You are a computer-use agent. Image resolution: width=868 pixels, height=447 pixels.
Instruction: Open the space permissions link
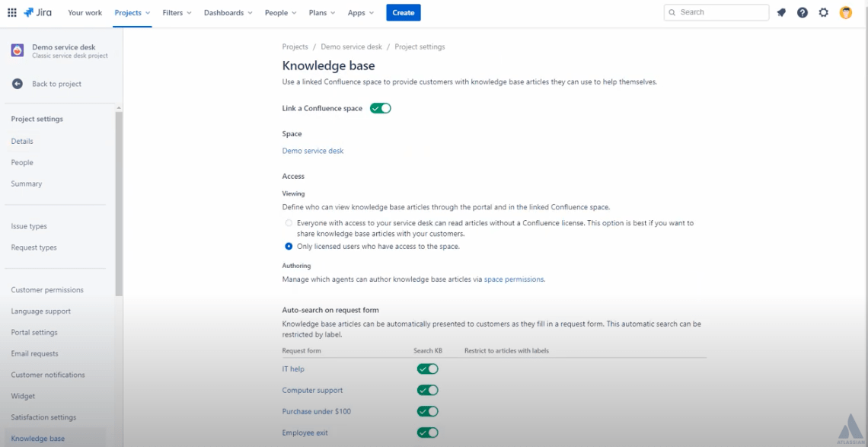point(514,279)
